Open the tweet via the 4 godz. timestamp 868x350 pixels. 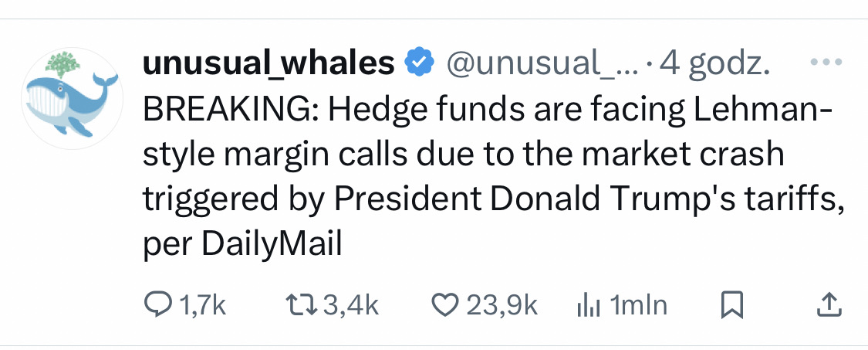point(714,63)
